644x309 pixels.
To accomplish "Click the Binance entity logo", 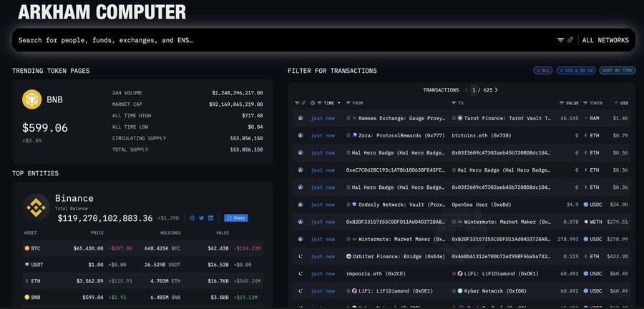I will [x=36, y=207].
